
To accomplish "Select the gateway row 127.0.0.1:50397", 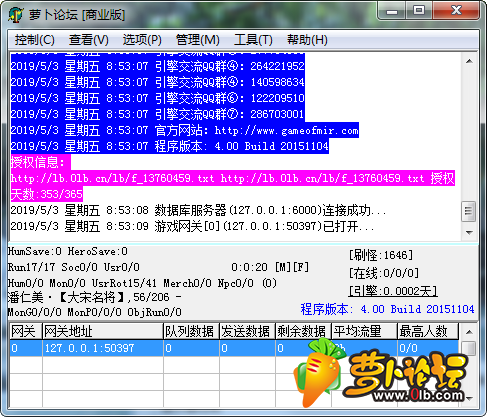I will tap(234, 348).
